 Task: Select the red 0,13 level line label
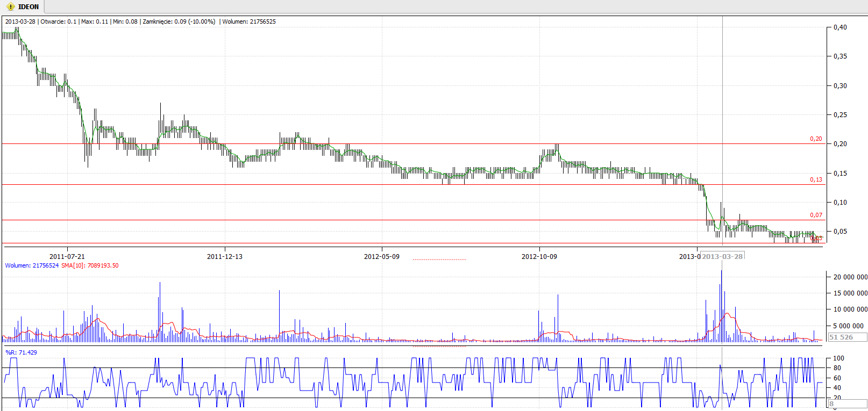pos(816,179)
